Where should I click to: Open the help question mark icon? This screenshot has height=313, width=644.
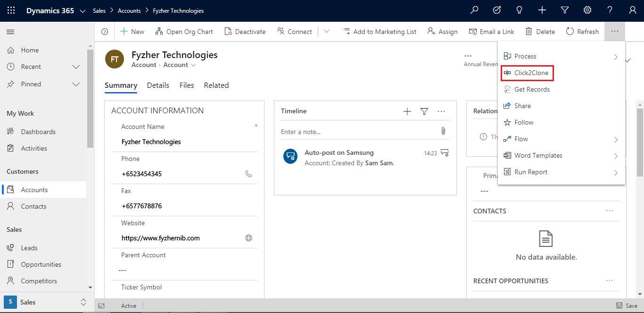[610, 10]
